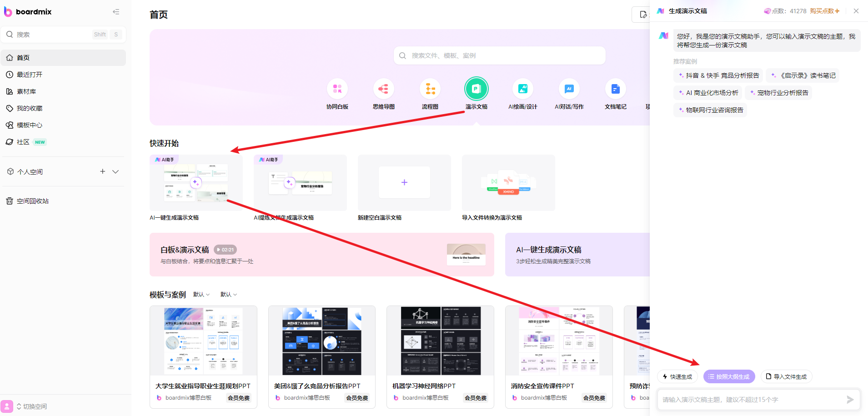This screenshot has height=416, width=868.
Task: Open 素材库 in the sidebar
Action: point(27,91)
